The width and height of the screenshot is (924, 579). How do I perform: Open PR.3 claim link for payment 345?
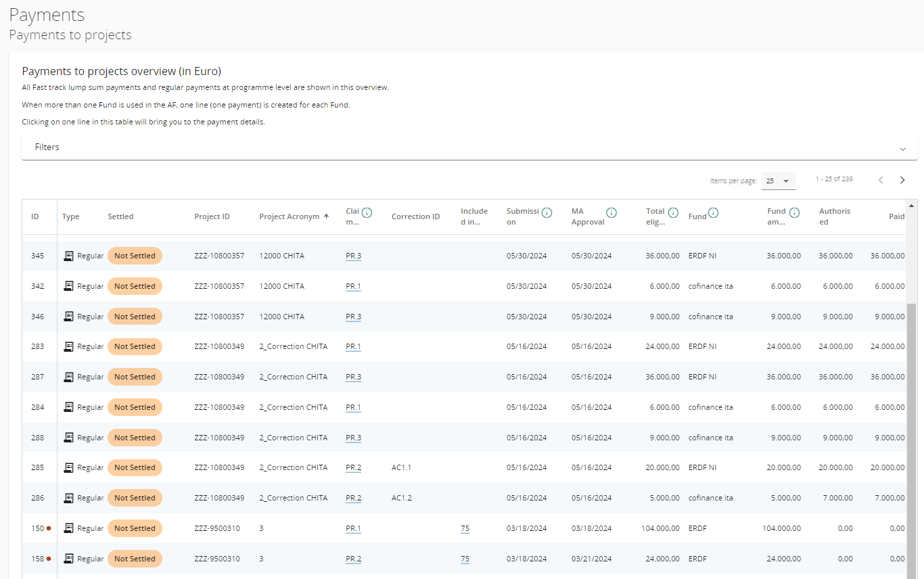353,256
